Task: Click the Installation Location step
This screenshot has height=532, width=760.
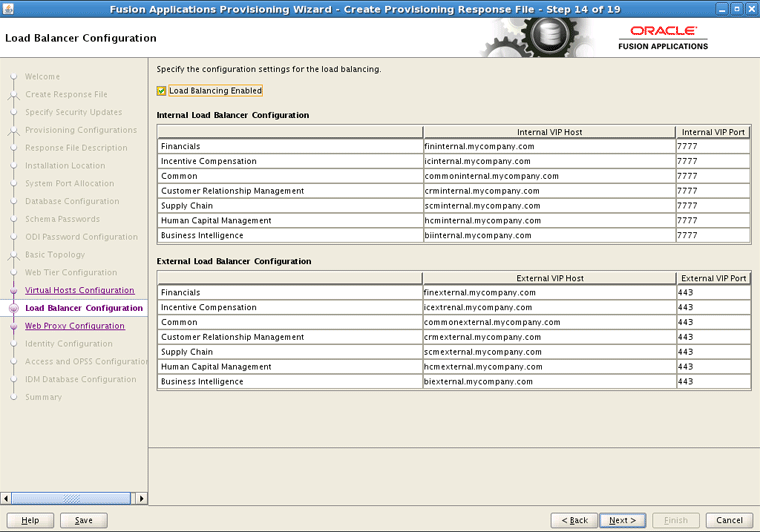Action: coord(65,166)
